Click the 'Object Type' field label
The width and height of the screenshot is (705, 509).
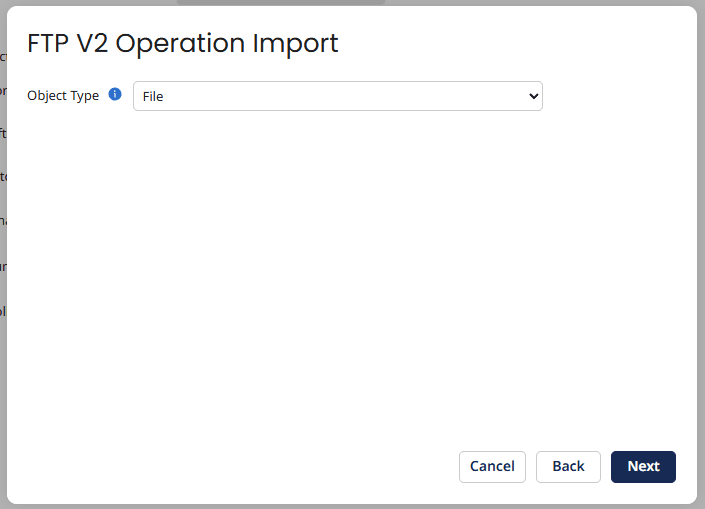coord(63,96)
